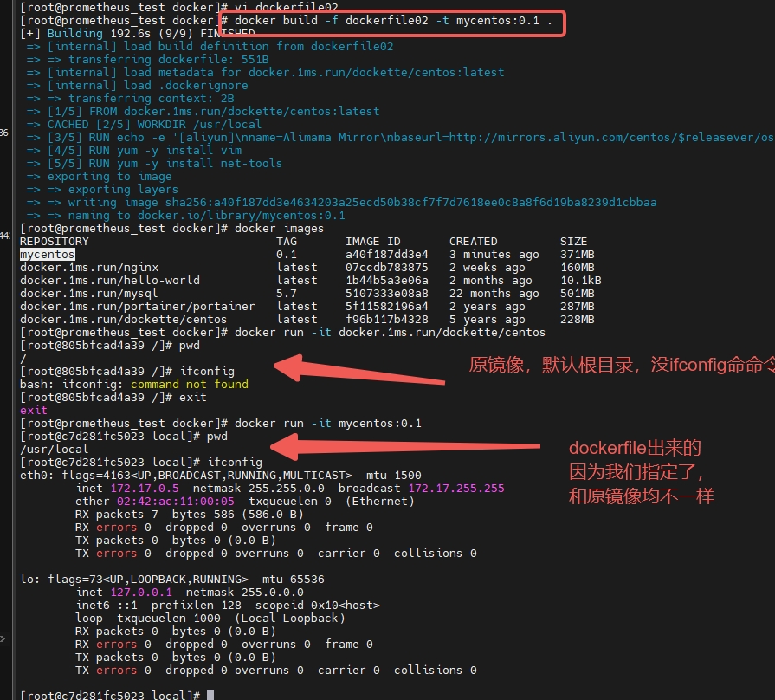Click 'docker.1ms.run/mysql' repository entry

pyautogui.click(x=89, y=294)
